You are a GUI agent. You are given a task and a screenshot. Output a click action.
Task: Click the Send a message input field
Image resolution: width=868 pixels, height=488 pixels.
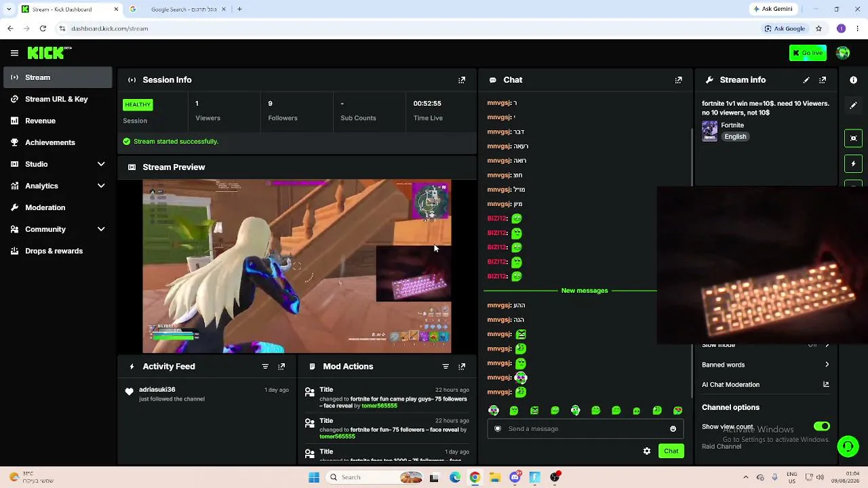[x=585, y=429]
